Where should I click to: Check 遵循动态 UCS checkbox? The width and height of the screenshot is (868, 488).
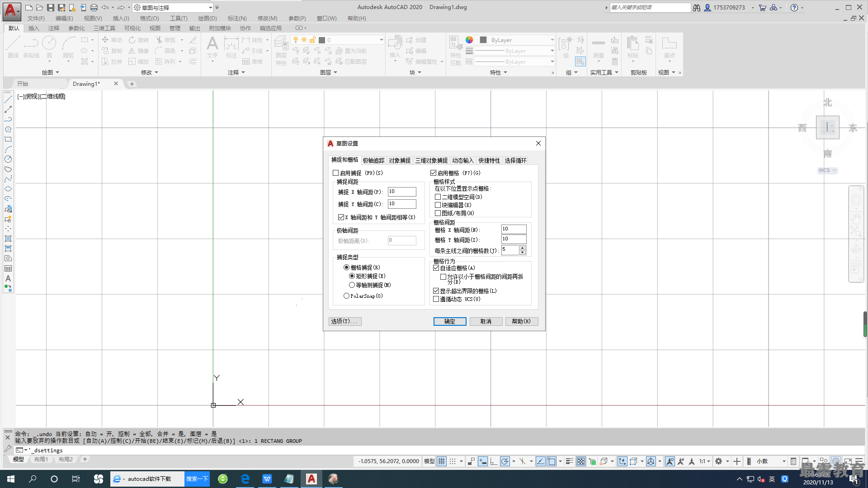436,299
